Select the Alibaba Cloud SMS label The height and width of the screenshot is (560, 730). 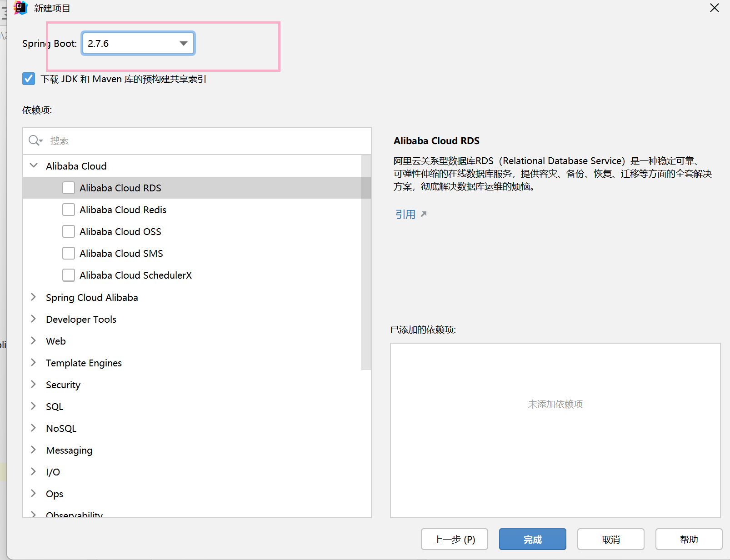click(121, 253)
